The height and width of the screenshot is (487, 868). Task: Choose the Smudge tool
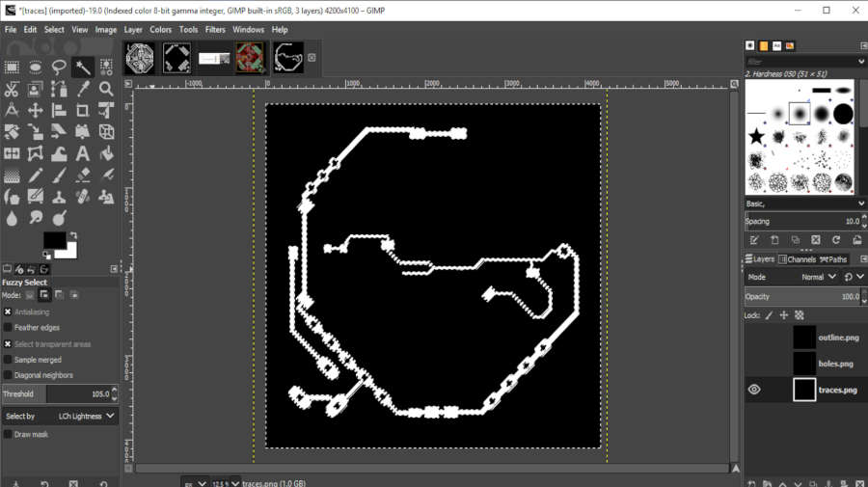[x=36, y=218]
